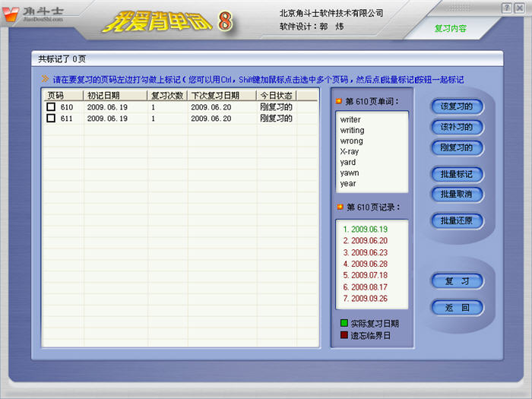Sort by the 初记日期 column header
Image resolution: width=532 pixels, height=399 pixels.
point(116,96)
